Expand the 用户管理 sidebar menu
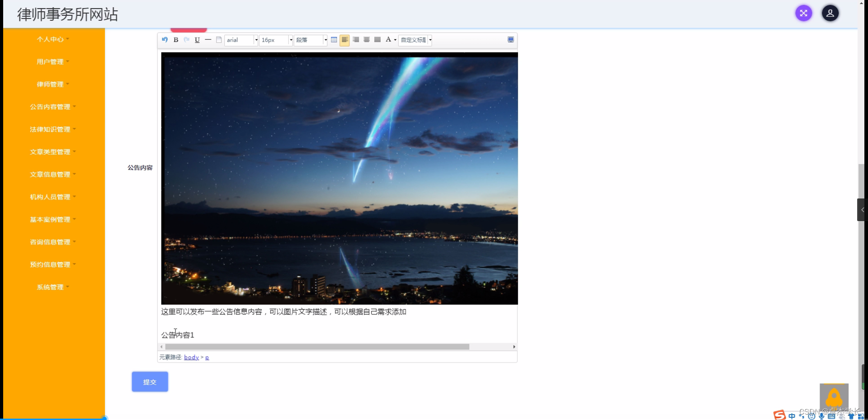 tap(53, 62)
